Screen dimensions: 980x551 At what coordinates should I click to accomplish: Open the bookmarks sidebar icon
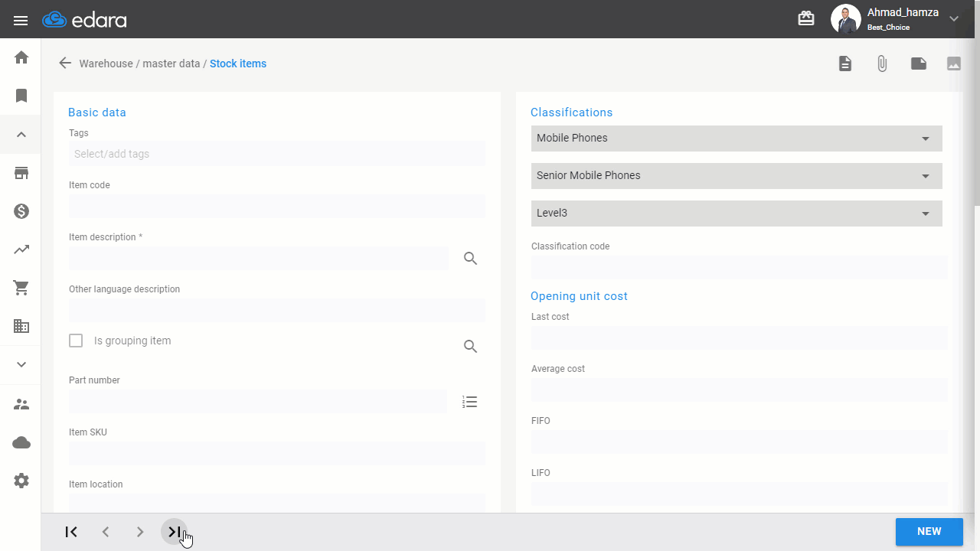[21, 96]
